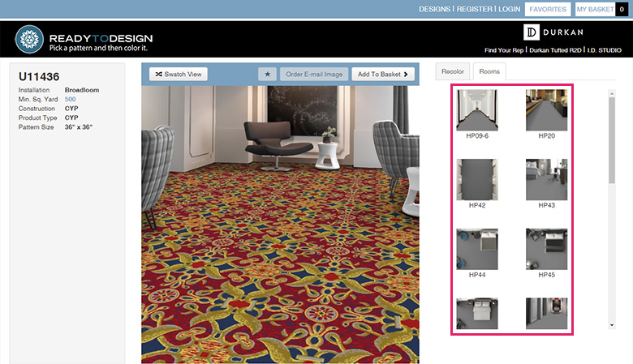
Task: Switch to the Recolor tab
Action: click(x=453, y=71)
